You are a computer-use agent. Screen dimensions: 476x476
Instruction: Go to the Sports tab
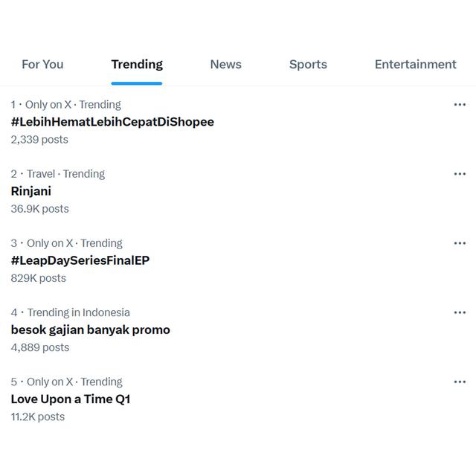(308, 64)
